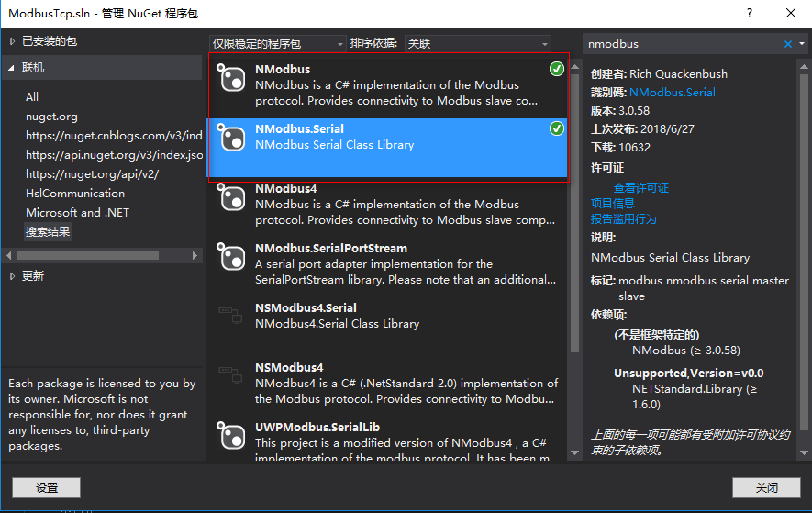Screen dimensions: 812x513
Task: Clear the nmodbus search text
Action: pos(787,44)
